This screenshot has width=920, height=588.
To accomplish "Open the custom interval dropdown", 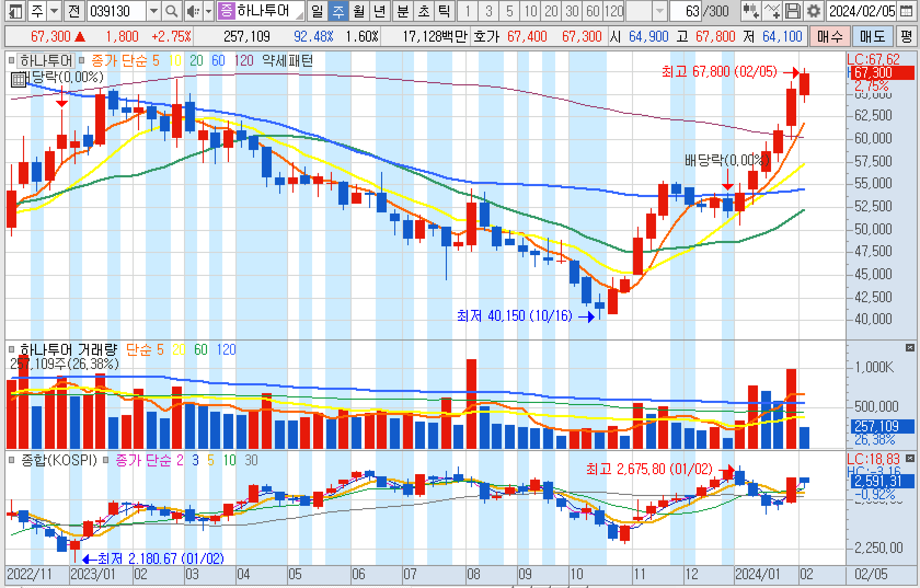I will 659,11.
